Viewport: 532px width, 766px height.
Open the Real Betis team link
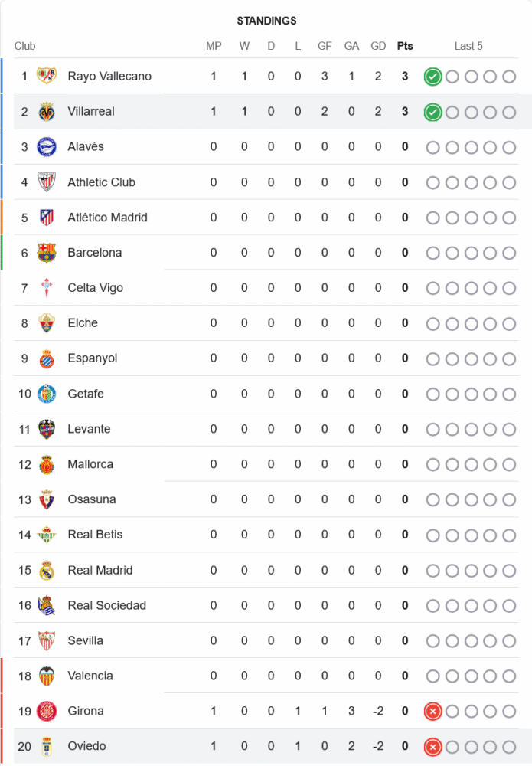pos(95,535)
